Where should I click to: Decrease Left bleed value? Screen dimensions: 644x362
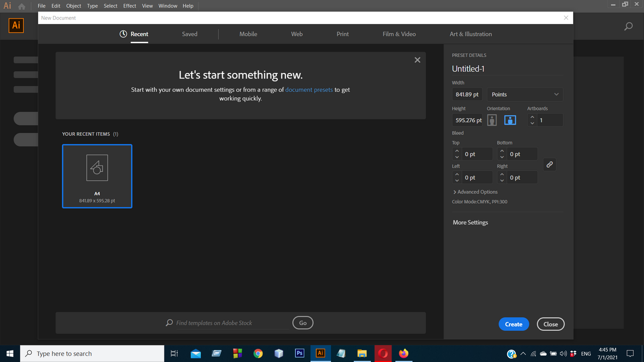(x=457, y=180)
